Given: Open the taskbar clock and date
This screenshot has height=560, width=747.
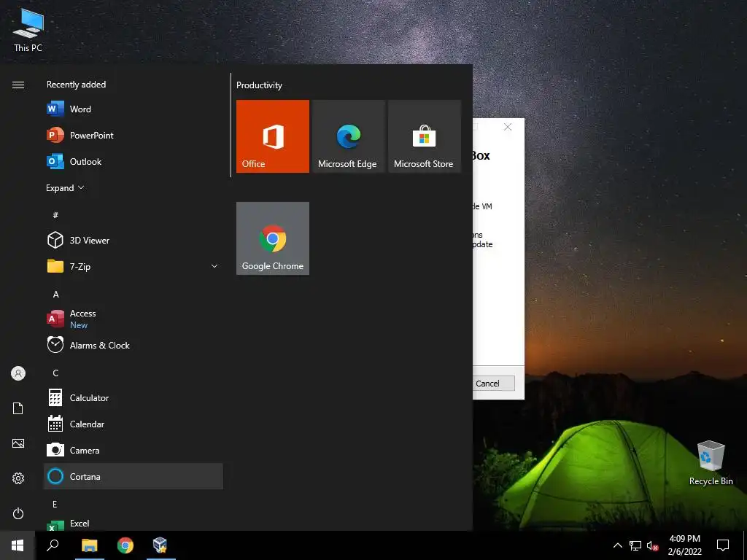Looking at the screenshot, I should [x=684, y=545].
